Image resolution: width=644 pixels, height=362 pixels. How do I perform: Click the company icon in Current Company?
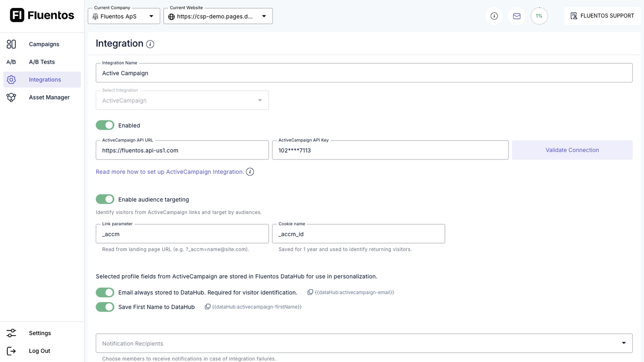coord(96,16)
